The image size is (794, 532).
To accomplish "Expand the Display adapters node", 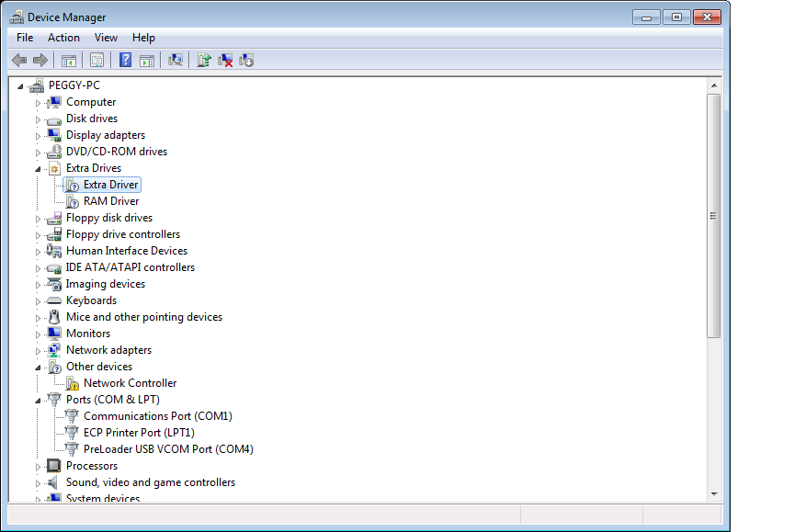I will 39,135.
